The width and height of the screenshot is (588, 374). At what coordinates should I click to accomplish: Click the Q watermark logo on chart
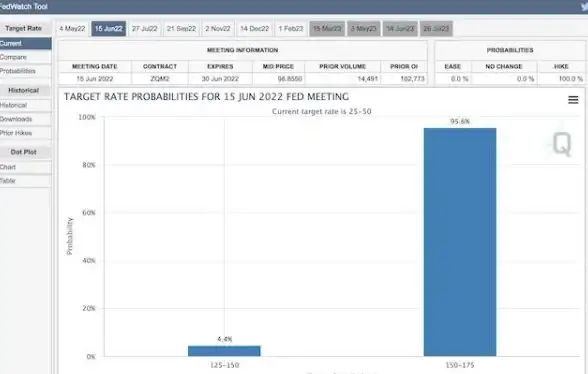pyautogui.click(x=562, y=144)
